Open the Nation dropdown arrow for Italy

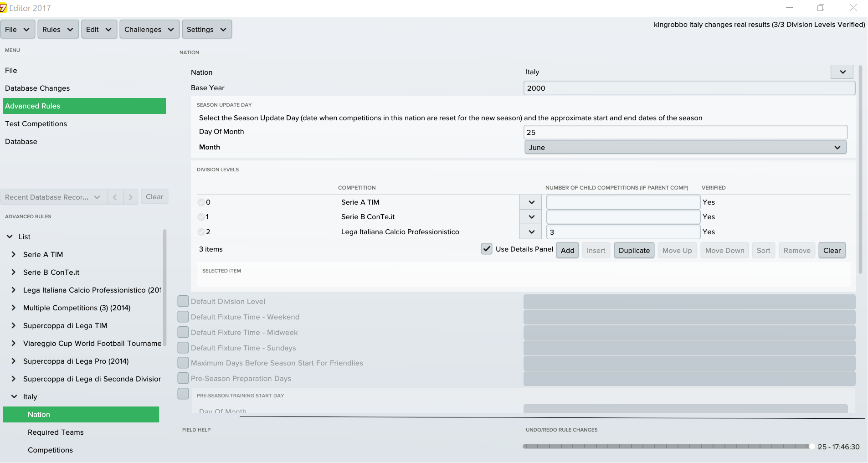[842, 72]
